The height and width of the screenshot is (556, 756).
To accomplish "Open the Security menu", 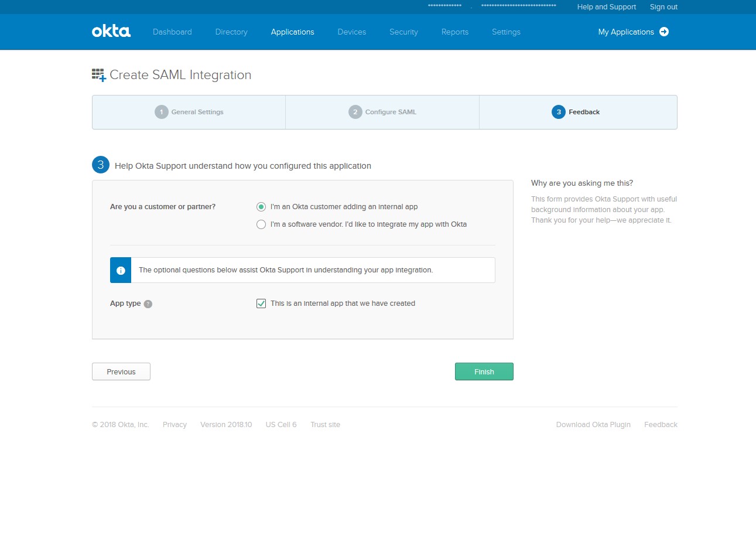I will pyautogui.click(x=403, y=32).
